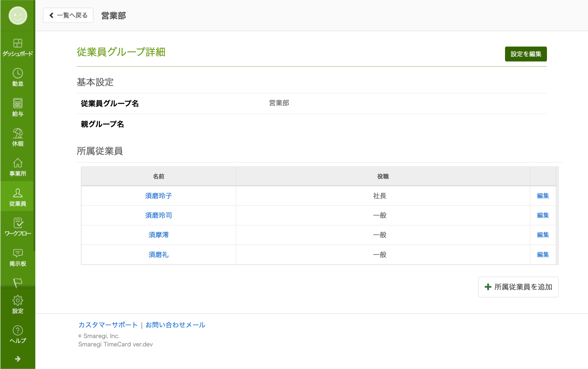Click the smiley face logo

point(18,15)
